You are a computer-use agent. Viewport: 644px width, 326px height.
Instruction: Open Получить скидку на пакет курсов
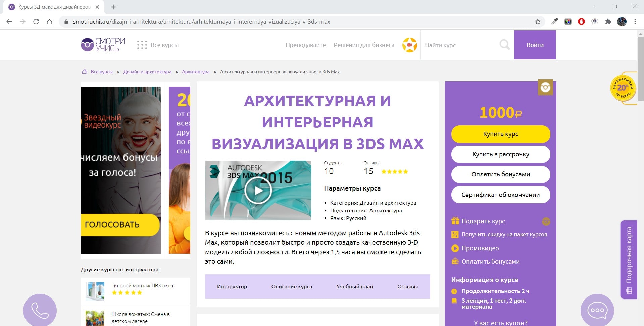point(504,235)
